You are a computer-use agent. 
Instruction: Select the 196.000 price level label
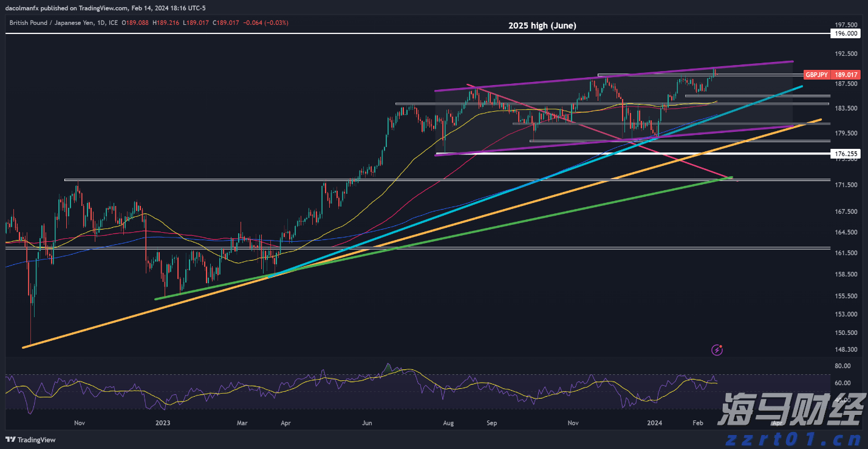(x=845, y=34)
